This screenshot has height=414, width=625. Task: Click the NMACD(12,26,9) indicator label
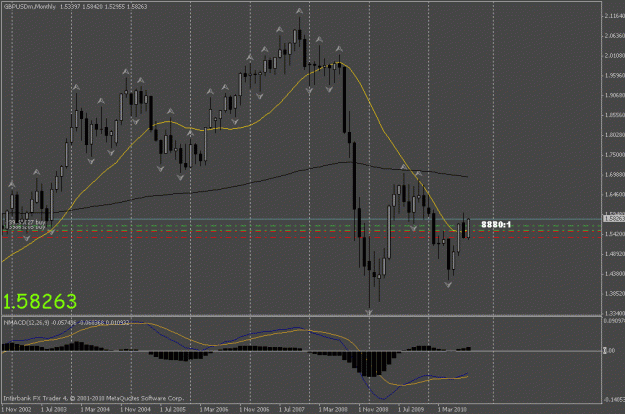click(27, 322)
